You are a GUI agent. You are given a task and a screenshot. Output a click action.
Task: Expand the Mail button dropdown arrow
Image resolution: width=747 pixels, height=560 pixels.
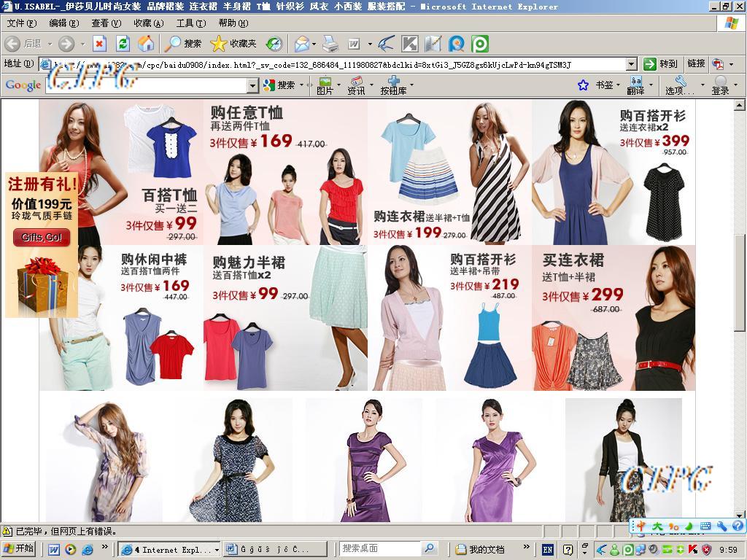tap(314, 44)
